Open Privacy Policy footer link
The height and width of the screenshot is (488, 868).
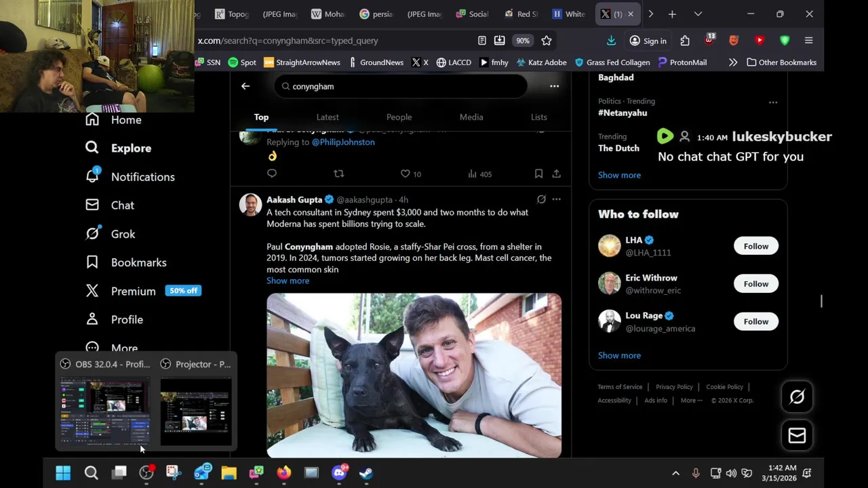click(x=674, y=387)
